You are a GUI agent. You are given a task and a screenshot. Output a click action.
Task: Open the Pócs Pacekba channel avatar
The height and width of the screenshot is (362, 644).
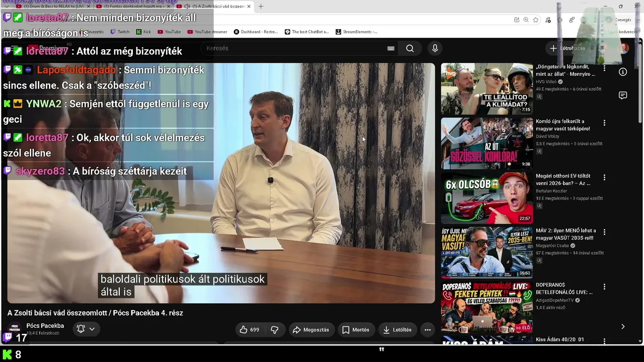pos(15,329)
